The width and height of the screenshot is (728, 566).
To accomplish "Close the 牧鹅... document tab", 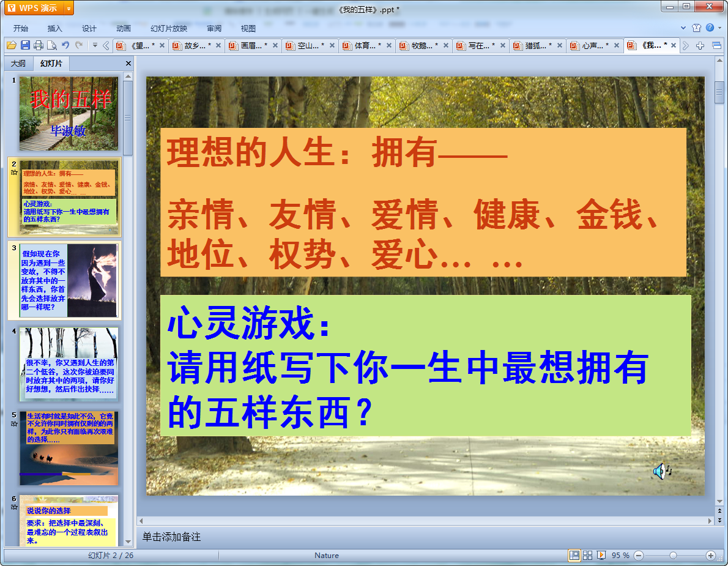I will coord(446,45).
